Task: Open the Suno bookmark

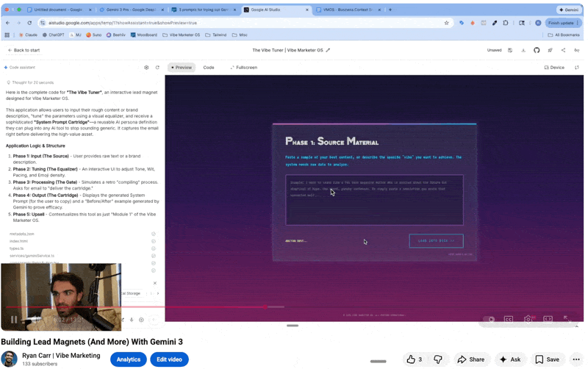Action: [94, 35]
